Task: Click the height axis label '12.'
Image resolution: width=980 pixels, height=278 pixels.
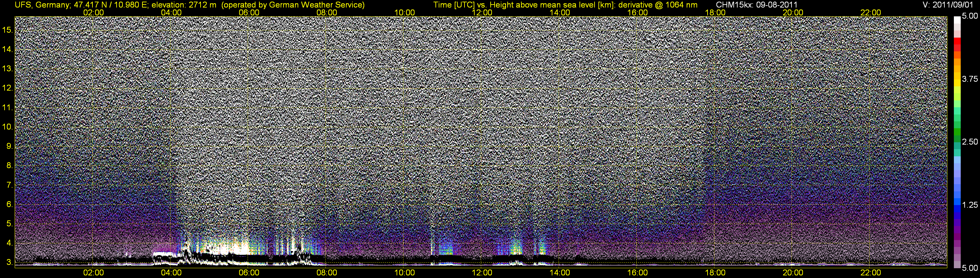Action: click(8, 88)
